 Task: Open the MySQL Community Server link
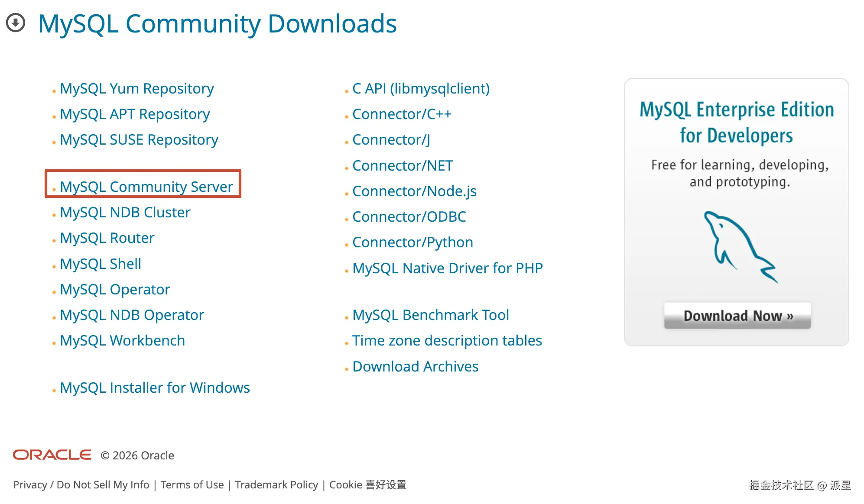[146, 187]
